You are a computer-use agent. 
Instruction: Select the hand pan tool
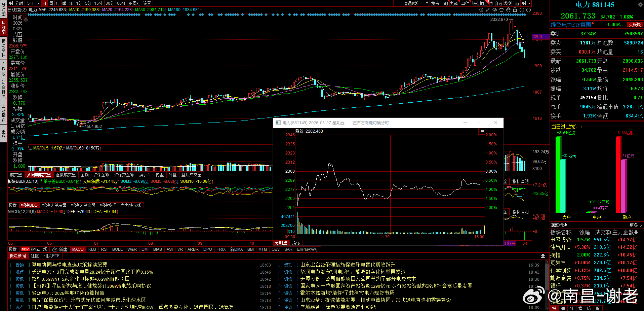[508, 10]
